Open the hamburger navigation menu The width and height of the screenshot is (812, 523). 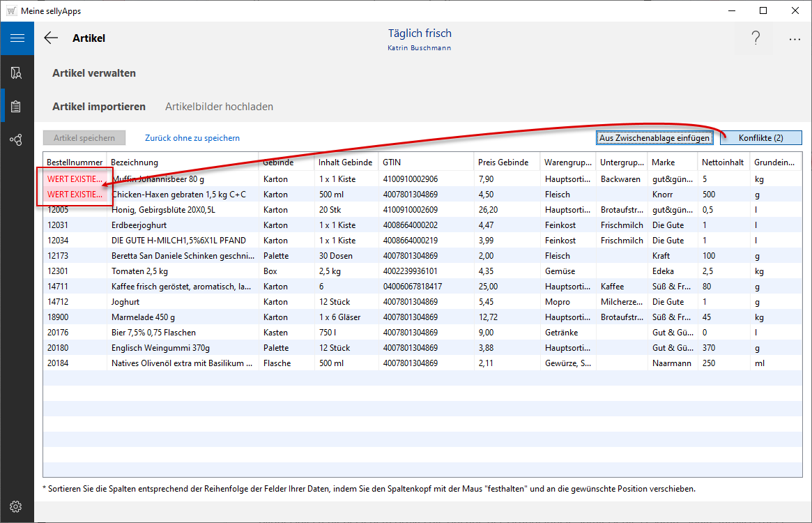click(x=17, y=38)
